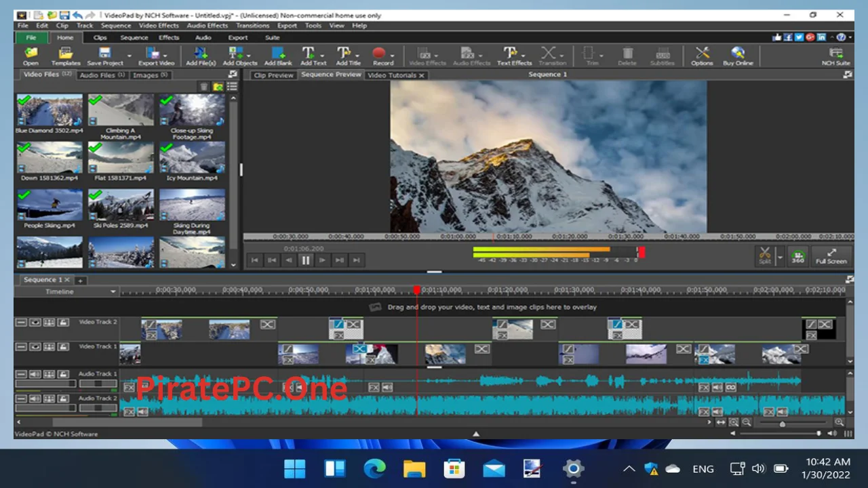Toggle visibility eye of Video Track 2
Screen dimensions: 868x488
tap(35, 323)
